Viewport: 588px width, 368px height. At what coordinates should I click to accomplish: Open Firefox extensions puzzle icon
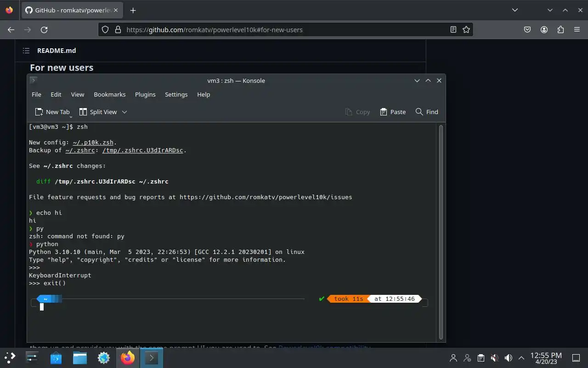(560, 29)
